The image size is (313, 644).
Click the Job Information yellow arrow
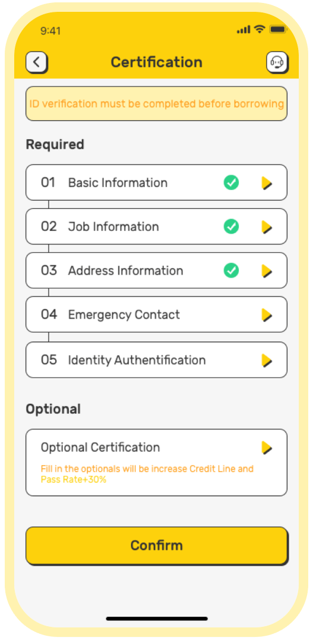267,227
